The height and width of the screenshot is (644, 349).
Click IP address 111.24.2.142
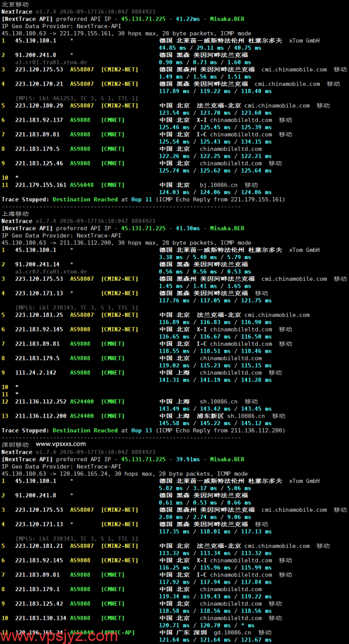(x=36, y=373)
